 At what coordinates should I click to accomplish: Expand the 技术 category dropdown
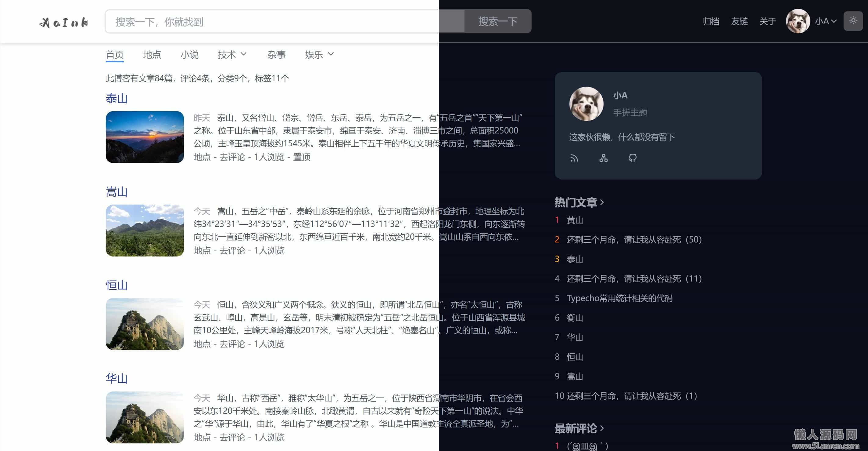coord(232,55)
